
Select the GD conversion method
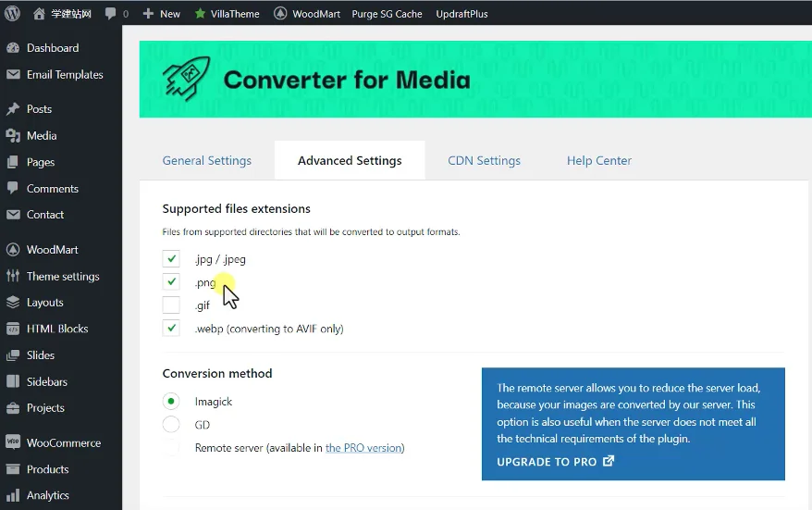[171, 425]
